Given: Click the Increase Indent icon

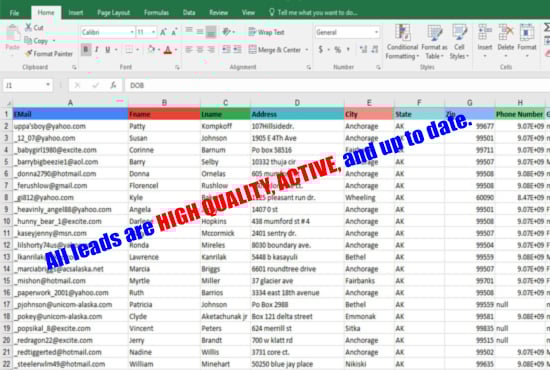Looking at the screenshot, I should tap(237, 49).
